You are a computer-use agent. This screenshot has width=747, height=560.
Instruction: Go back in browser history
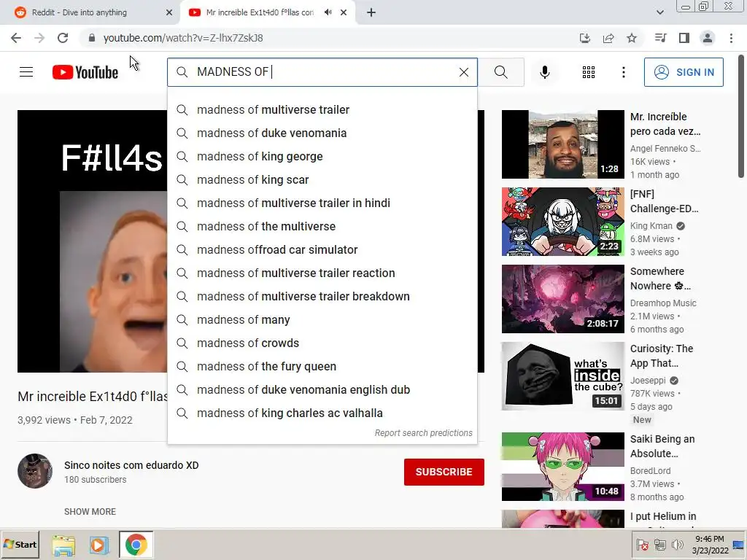16,38
